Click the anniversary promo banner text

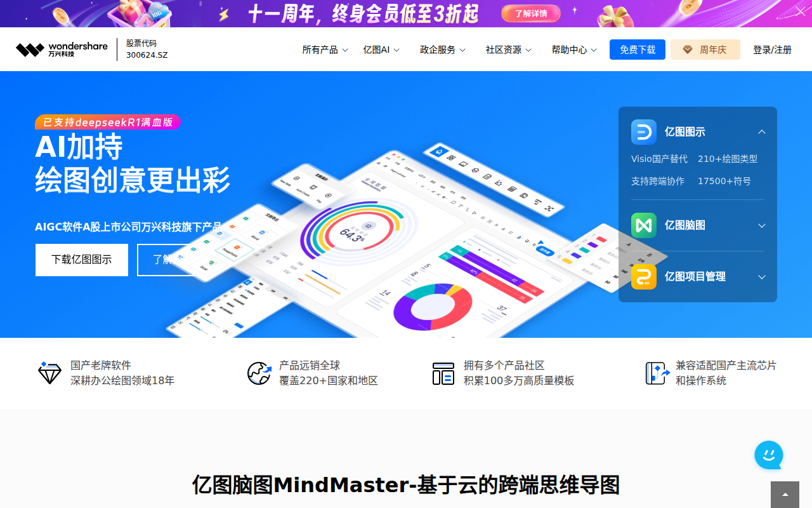pyautogui.click(x=363, y=13)
